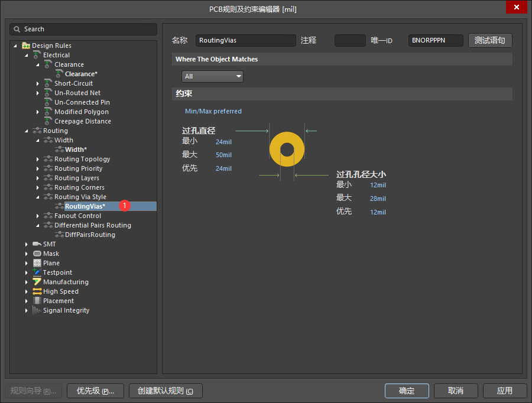Click the Routing Corners rule icon

pyautogui.click(x=48, y=187)
